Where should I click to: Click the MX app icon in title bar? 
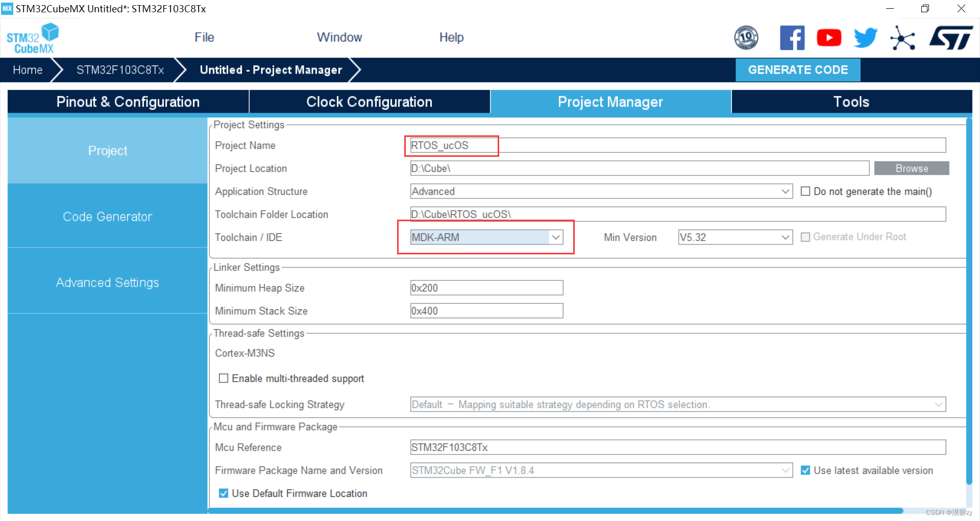click(7, 8)
